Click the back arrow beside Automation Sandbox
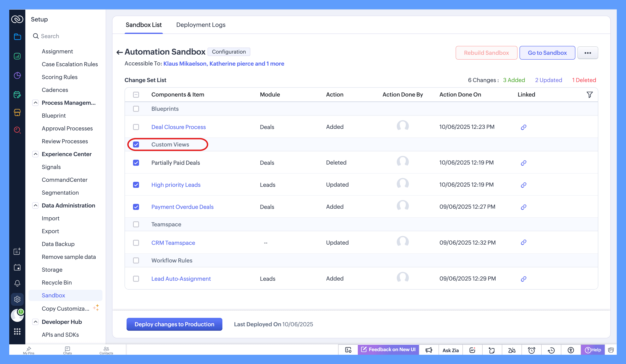Screen dimensions: 626x364 point(120,52)
